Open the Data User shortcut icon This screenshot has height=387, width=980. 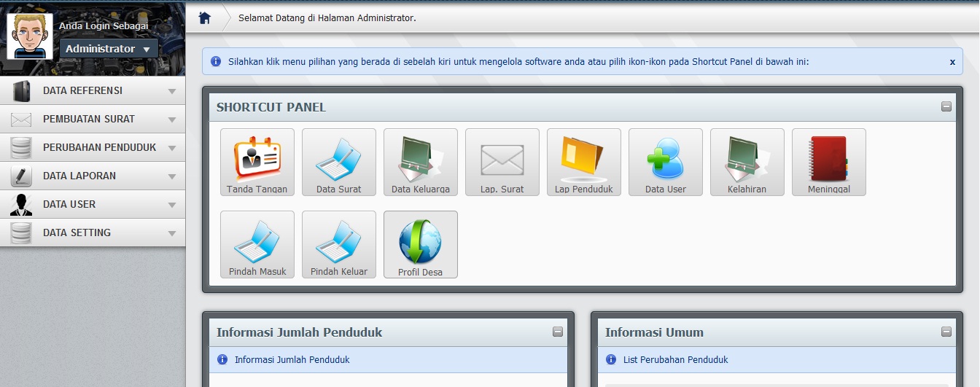(665, 162)
